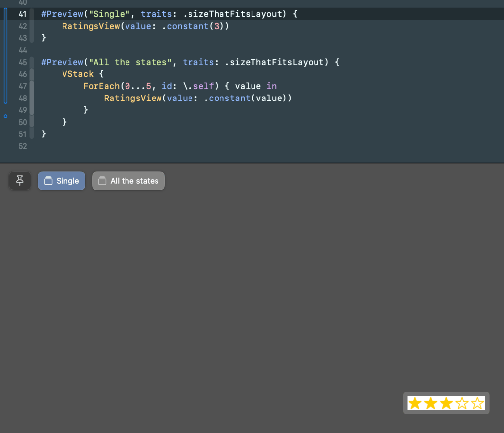This screenshot has width=504, height=433.
Task: Click the fifth outlined star in the rating
Action: [x=477, y=403]
